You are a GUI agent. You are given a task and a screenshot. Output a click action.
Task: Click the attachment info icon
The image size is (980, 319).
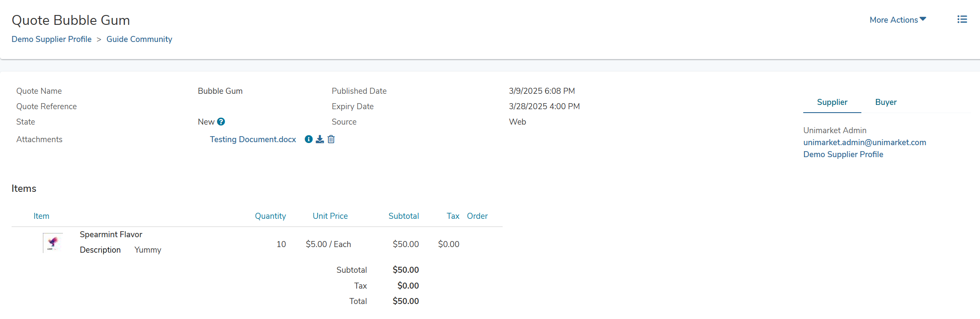(308, 139)
